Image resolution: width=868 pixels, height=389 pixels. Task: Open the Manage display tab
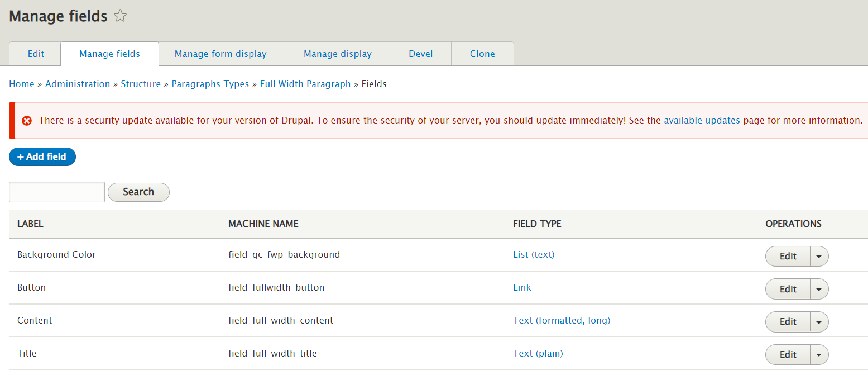coord(337,54)
